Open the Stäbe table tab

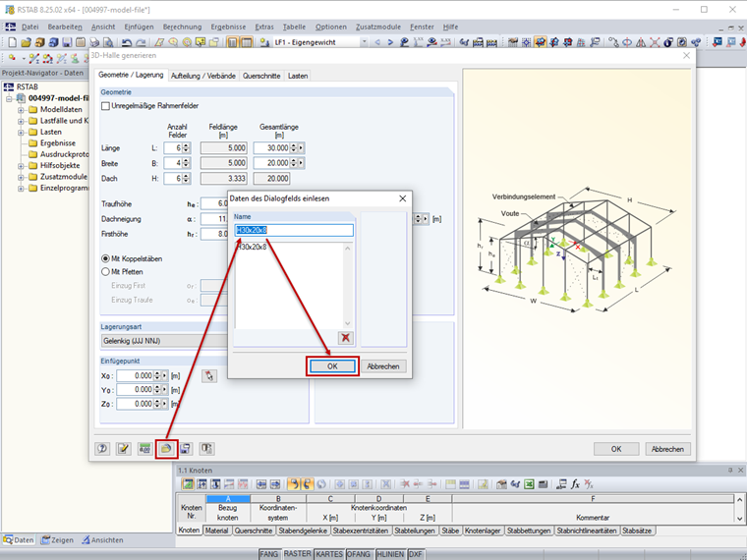[x=450, y=531]
